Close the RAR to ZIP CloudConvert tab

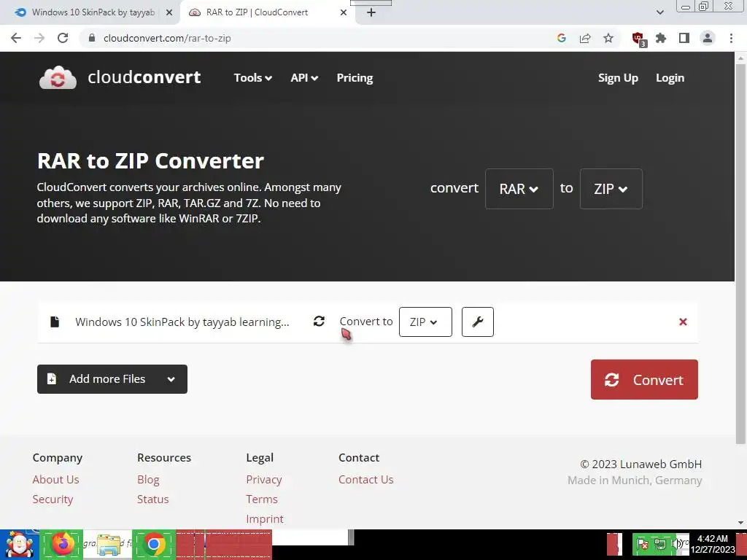tap(344, 12)
